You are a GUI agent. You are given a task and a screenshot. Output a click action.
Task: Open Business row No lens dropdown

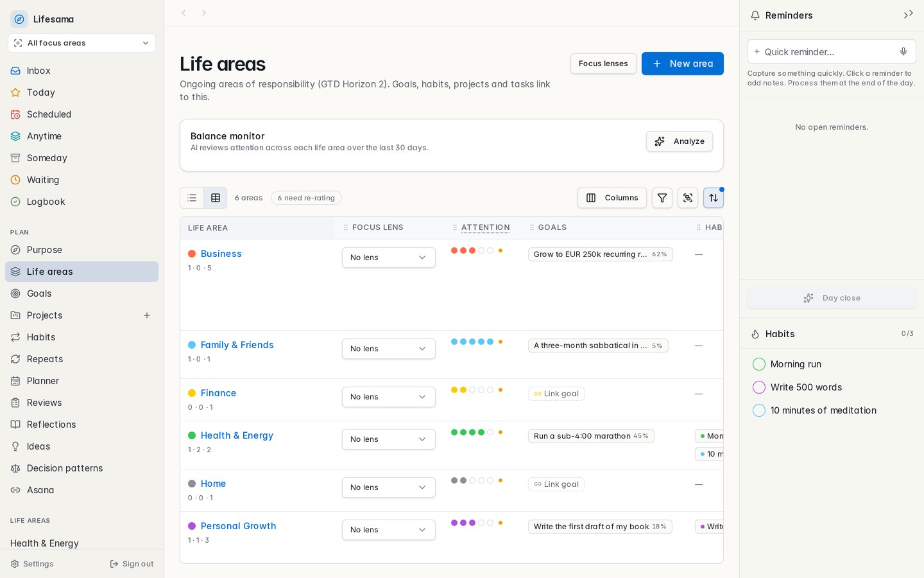pyautogui.click(x=389, y=258)
